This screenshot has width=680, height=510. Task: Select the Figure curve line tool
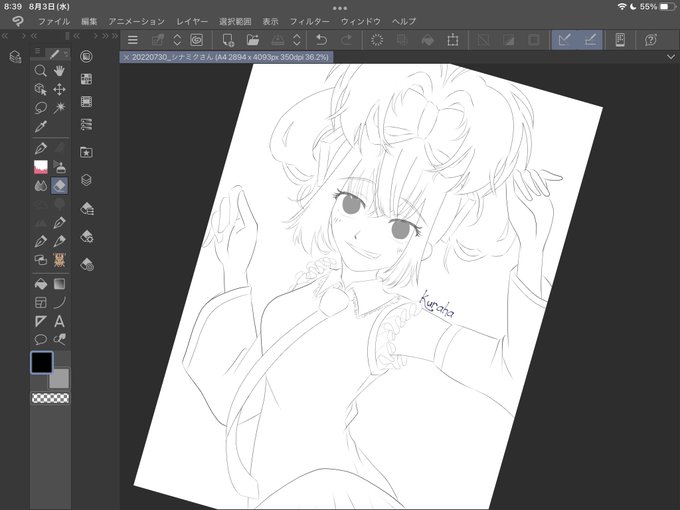tap(59, 302)
